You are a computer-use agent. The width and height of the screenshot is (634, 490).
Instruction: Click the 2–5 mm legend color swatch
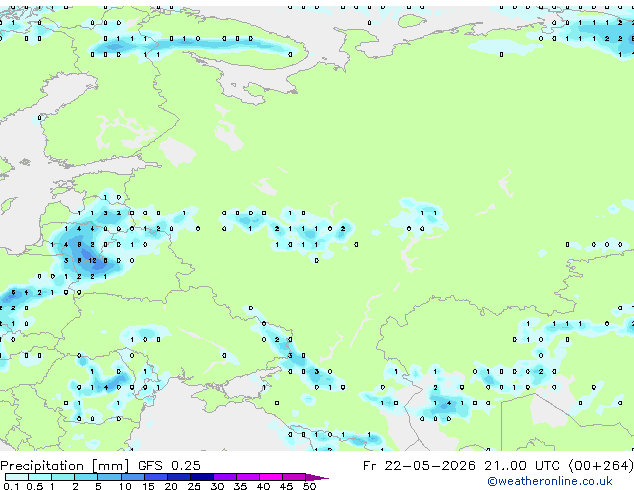tap(86, 477)
